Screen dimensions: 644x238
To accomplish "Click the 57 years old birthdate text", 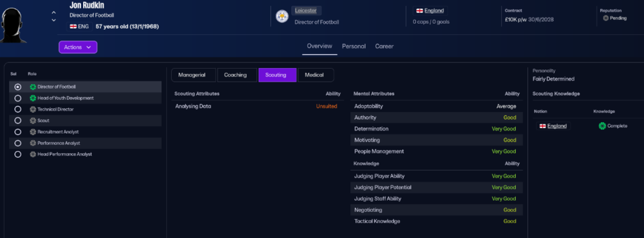I will click(x=128, y=26).
